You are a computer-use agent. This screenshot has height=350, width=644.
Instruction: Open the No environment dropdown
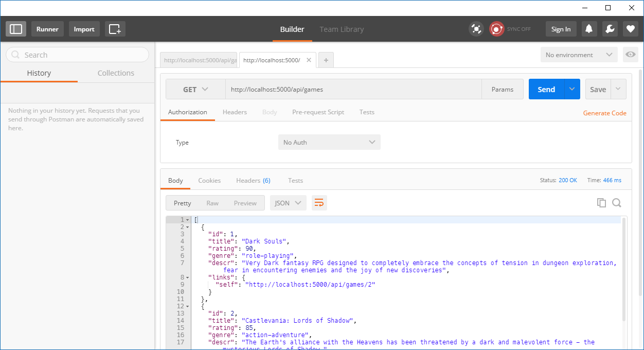click(x=579, y=55)
